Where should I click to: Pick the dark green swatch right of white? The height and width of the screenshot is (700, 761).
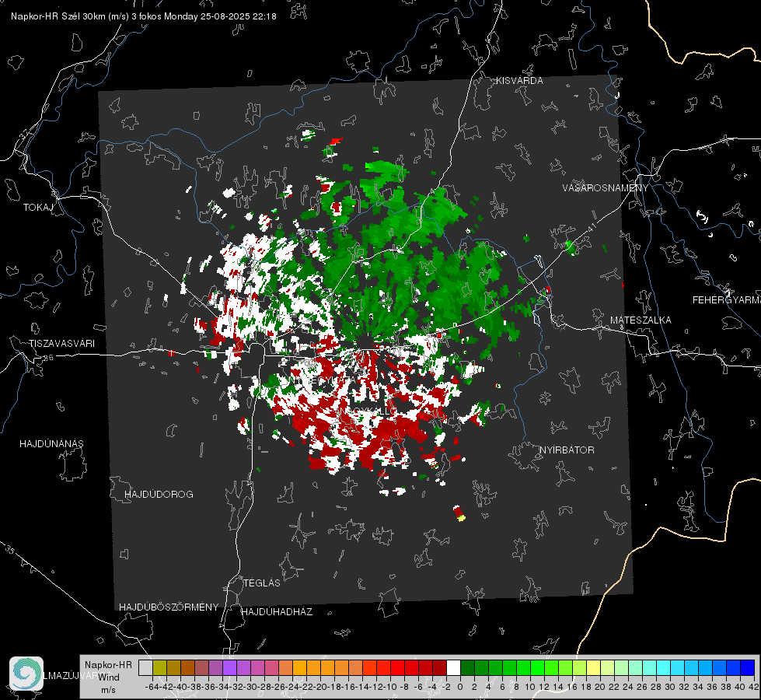467,668
